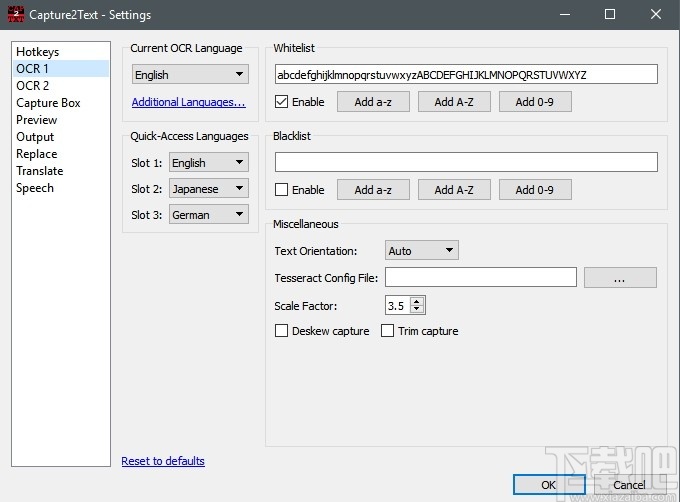This screenshot has height=502, width=680.
Task: Expand Slot 2 Japanese dropdown
Action: click(209, 189)
